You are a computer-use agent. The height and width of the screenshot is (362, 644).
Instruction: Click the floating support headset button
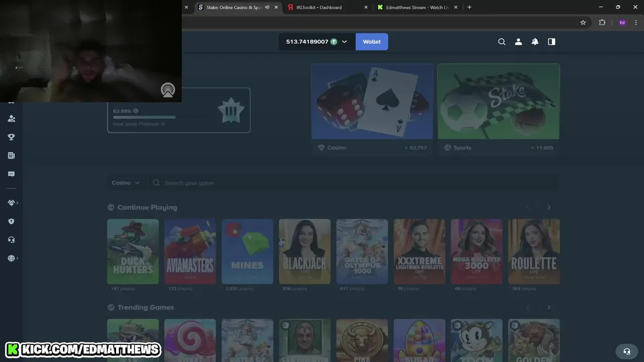click(626, 351)
